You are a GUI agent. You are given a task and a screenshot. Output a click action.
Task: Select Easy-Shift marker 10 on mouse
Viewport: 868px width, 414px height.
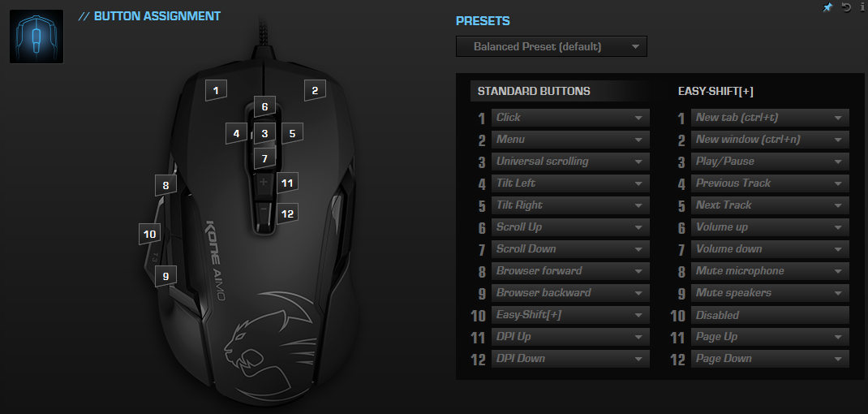tap(149, 234)
